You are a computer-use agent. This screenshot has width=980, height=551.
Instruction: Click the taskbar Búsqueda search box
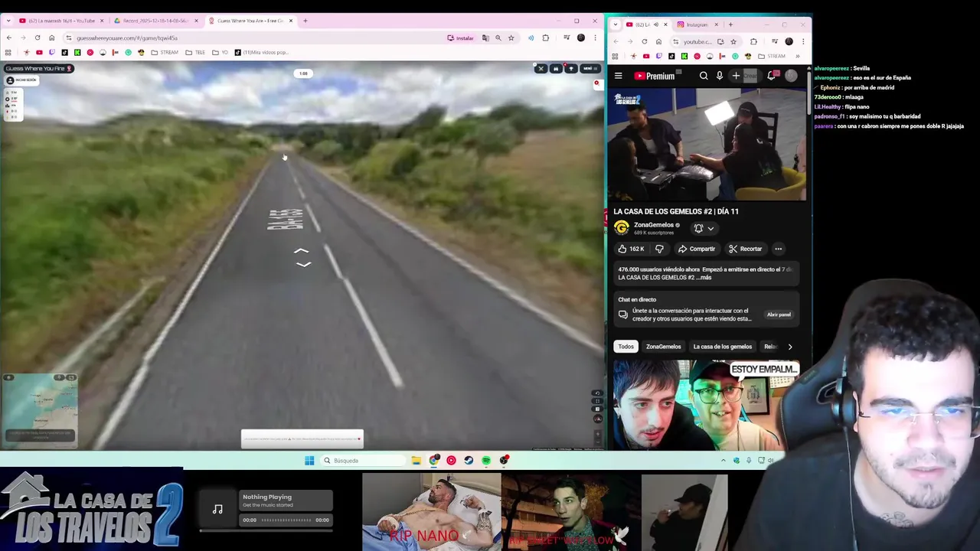click(363, 461)
